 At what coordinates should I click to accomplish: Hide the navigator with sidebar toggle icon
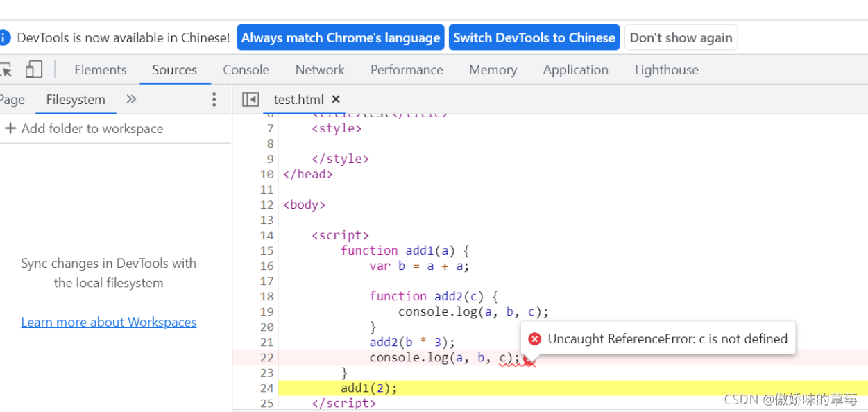(x=250, y=100)
